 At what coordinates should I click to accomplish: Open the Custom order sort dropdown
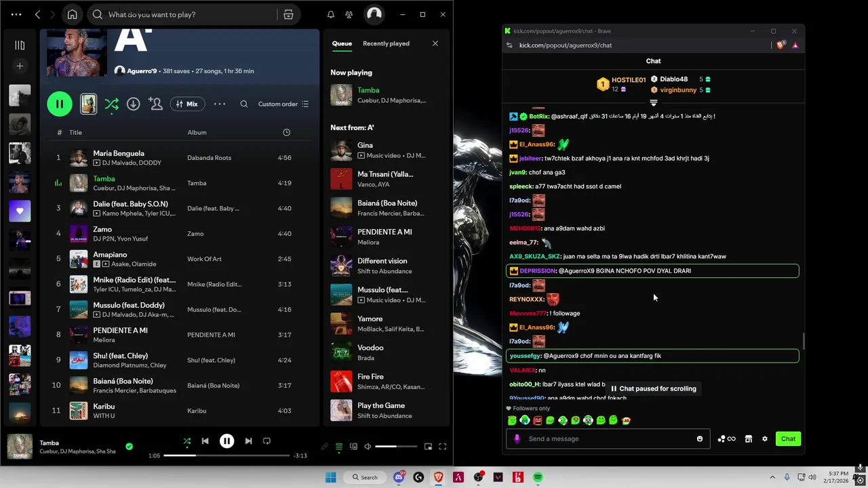283,104
